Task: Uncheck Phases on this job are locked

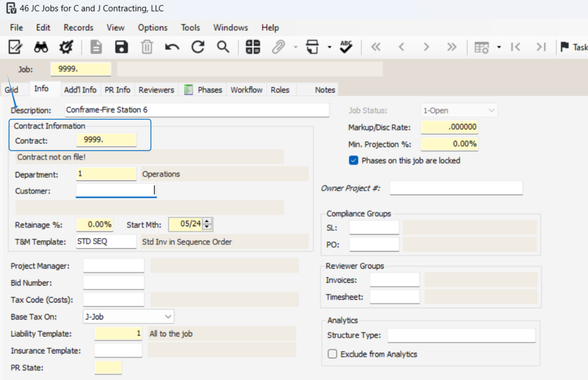Action: (x=353, y=161)
